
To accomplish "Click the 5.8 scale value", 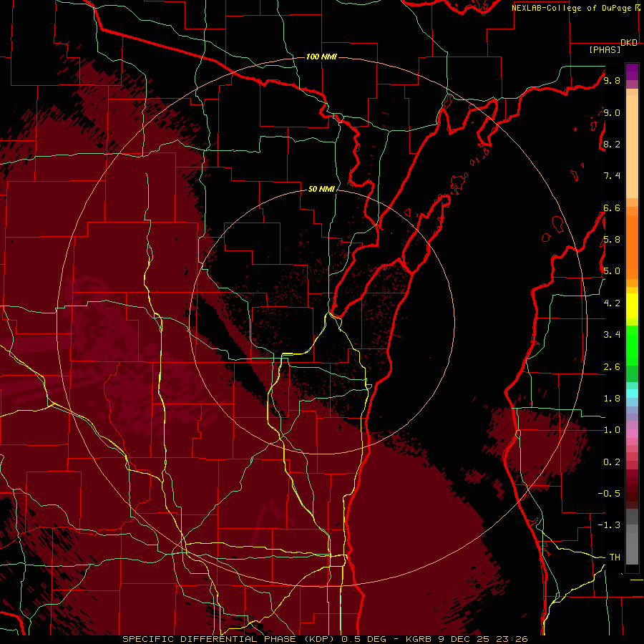I will (x=612, y=240).
